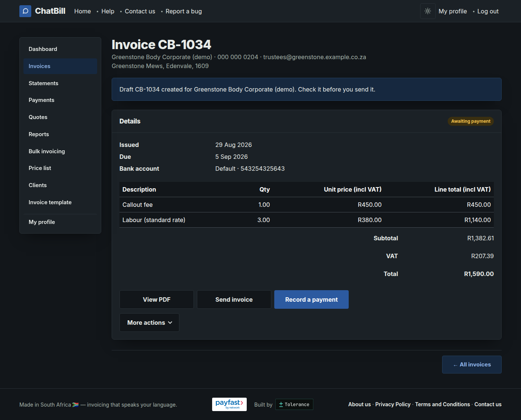Open the Payments sidebar item

coord(60,100)
